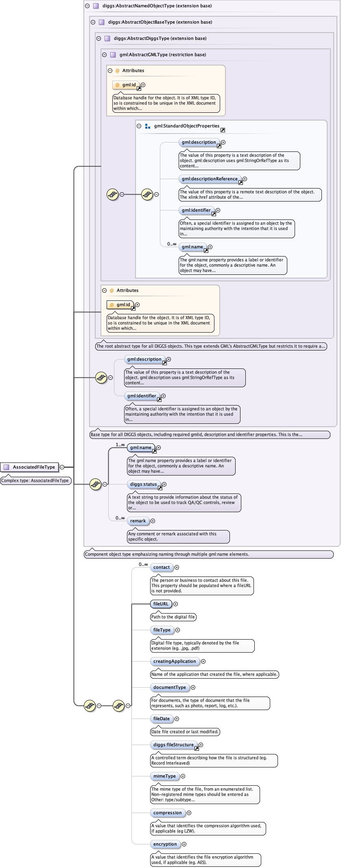
Task: Click the jump arrow on gml:StandardObjectProperties
Action: [x=223, y=130]
